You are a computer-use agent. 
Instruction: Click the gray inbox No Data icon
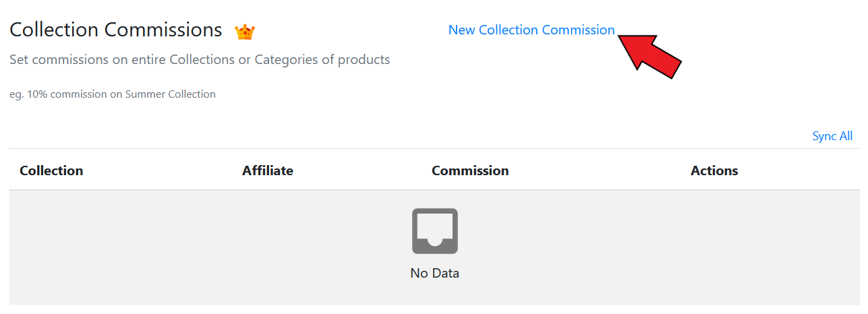click(435, 231)
